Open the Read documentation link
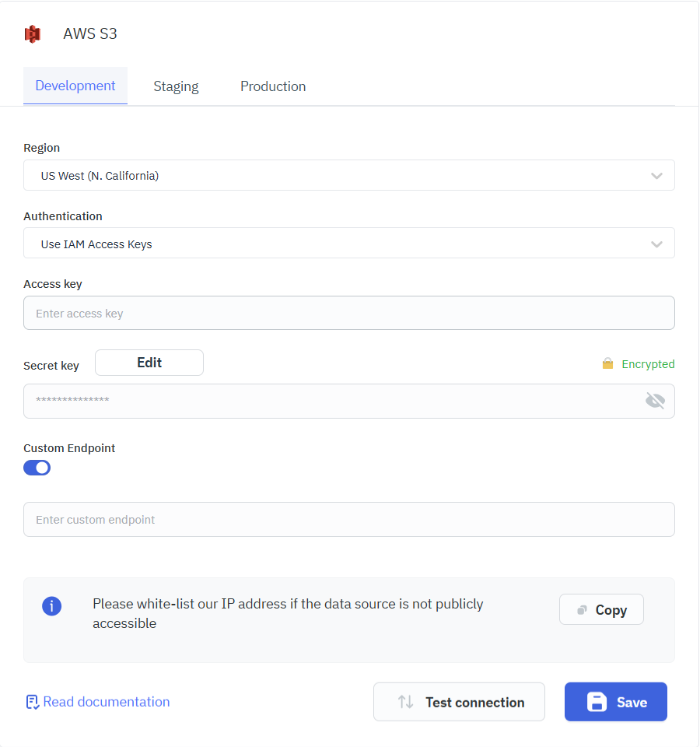 pyautogui.click(x=106, y=702)
